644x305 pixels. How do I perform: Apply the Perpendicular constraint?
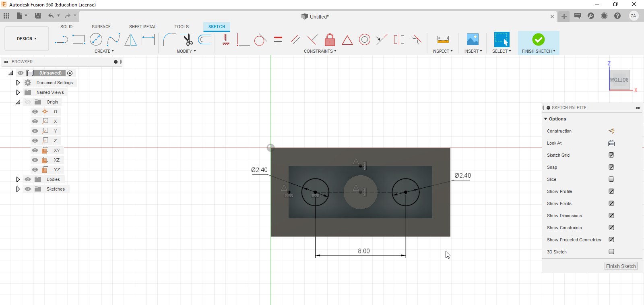[x=312, y=39]
